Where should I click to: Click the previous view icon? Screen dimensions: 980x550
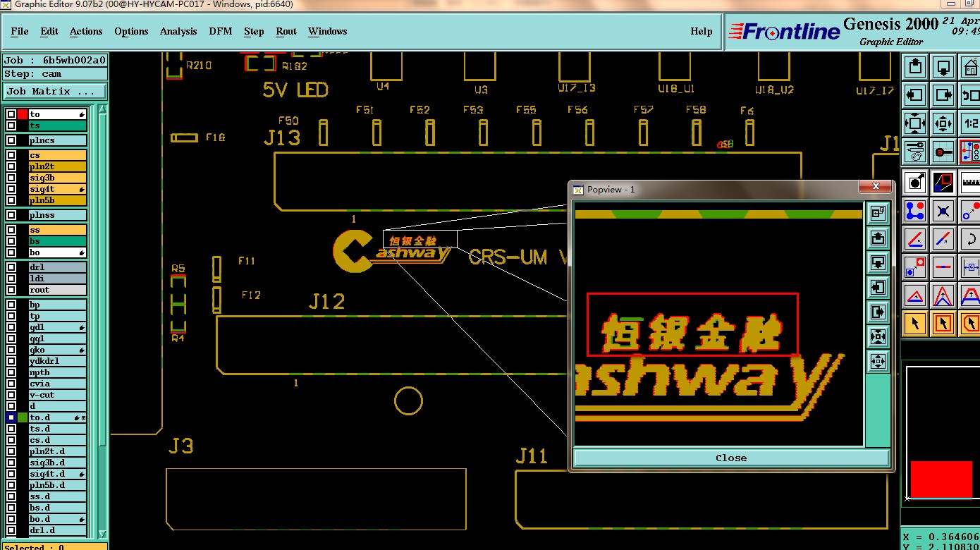click(x=970, y=94)
